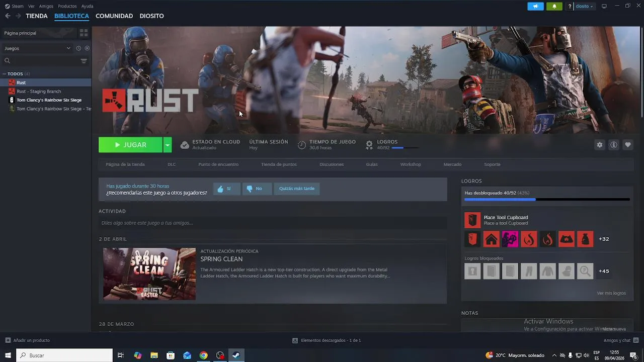Open the Amigos menu
Screen dimensions: 644x362
click(x=46, y=6)
